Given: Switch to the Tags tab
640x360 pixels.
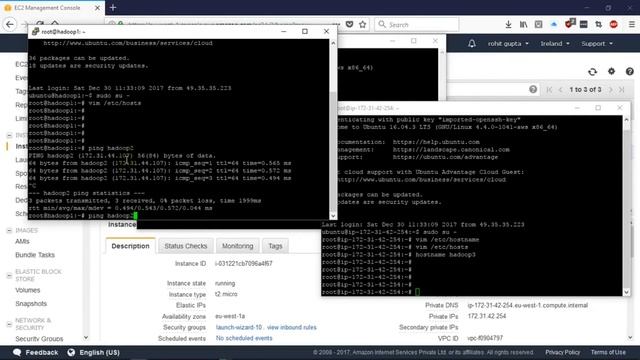Looking at the screenshot, I should click(x=275, y=246).
